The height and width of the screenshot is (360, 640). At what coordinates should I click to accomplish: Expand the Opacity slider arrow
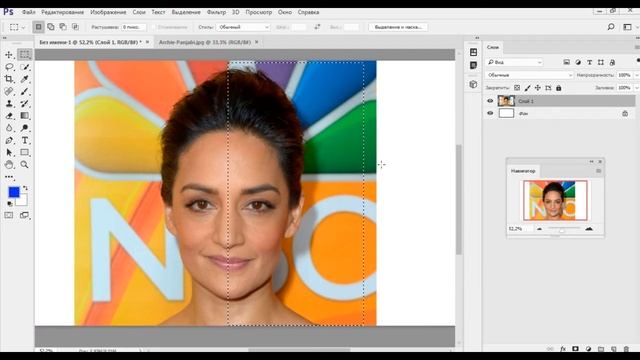[636, 75]
